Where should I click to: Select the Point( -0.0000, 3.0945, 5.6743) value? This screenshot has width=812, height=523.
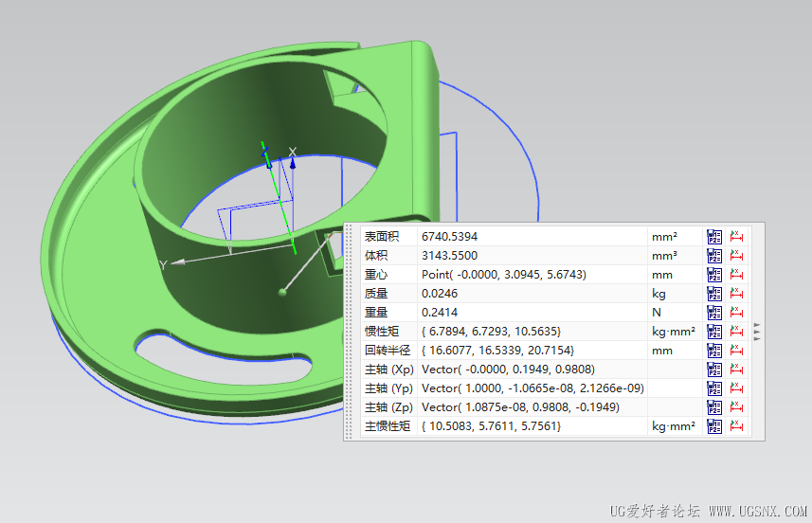(503, 275)
